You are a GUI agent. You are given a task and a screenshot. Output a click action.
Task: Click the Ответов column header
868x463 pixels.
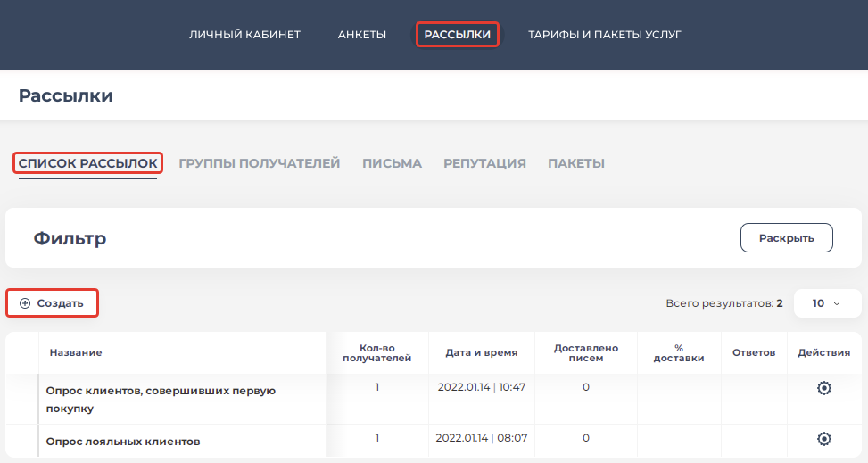pyautogui.click(x=754, y=352)
